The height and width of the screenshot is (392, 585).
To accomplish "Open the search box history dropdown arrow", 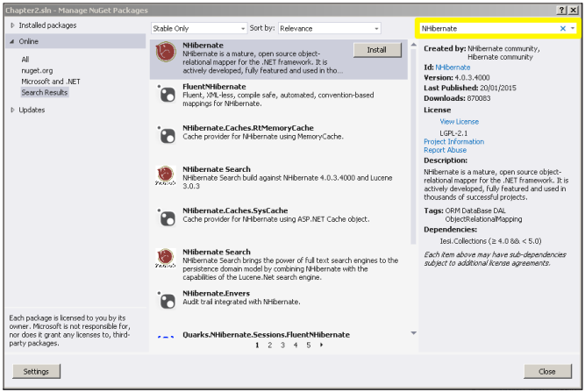I will [573, 28].
